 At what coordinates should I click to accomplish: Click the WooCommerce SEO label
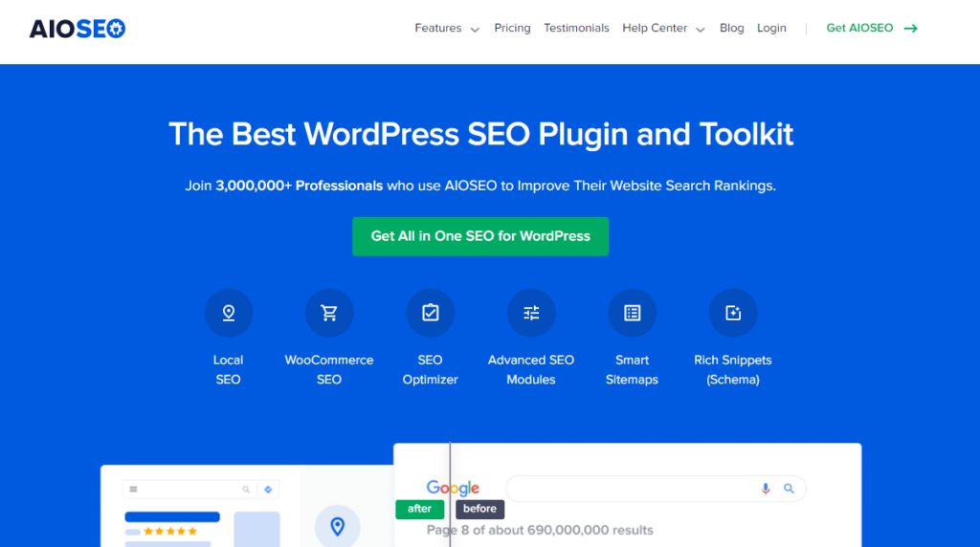pos(329,370)
